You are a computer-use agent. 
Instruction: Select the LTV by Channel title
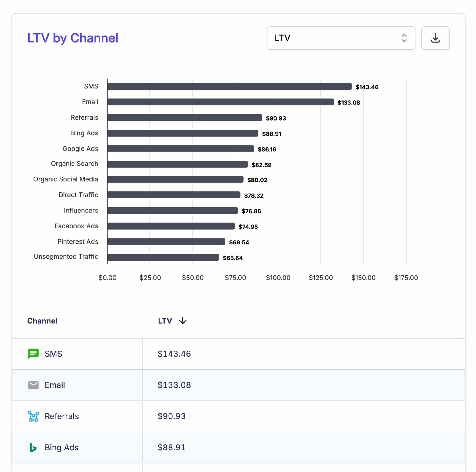(x=73, y=37)
